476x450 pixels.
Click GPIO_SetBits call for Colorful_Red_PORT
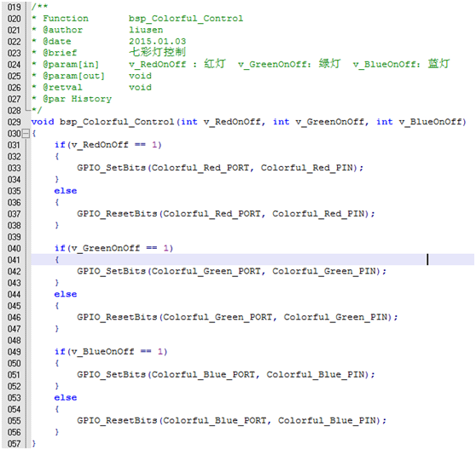point(220,168)
